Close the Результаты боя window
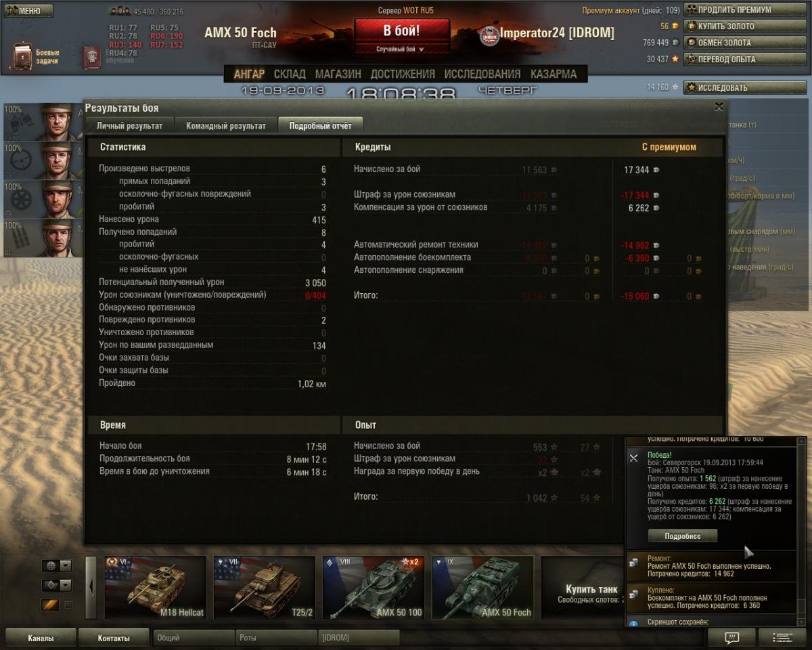Screen dimensions: 812x650 point(719,107)
